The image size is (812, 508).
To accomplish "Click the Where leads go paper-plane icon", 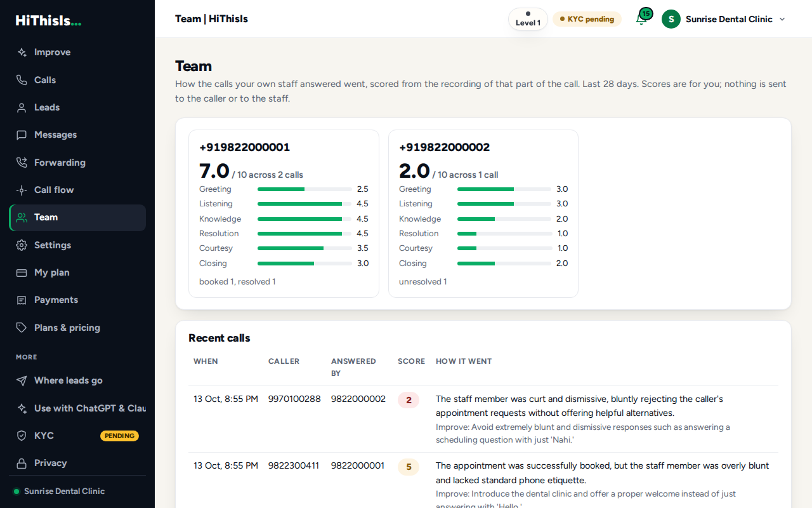I will (x=22, y=380).
